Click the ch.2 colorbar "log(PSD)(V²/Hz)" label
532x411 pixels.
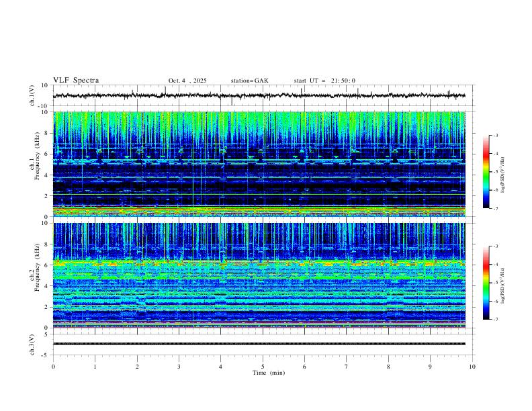tap(502, 286)
